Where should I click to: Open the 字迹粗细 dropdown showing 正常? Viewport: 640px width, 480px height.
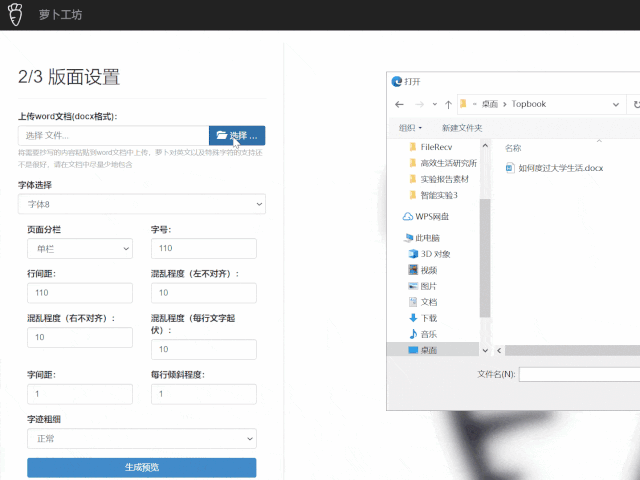click(x=142, y=439)
